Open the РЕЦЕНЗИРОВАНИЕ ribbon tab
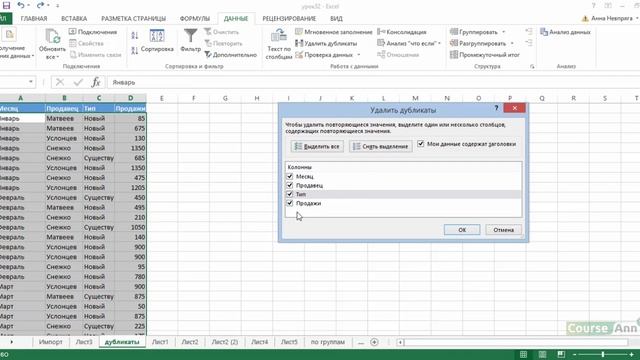This screenshot has height=360, width=640. (289, 19)
